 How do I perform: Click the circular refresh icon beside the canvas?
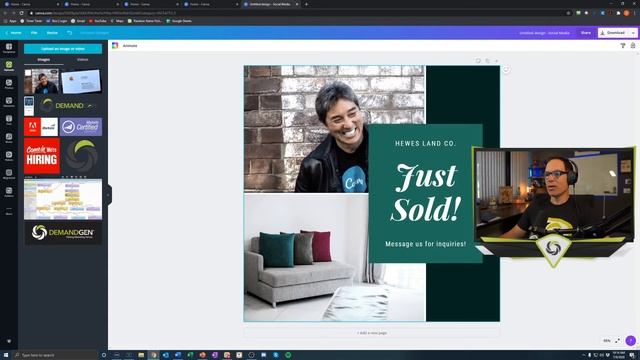(506, 70)
